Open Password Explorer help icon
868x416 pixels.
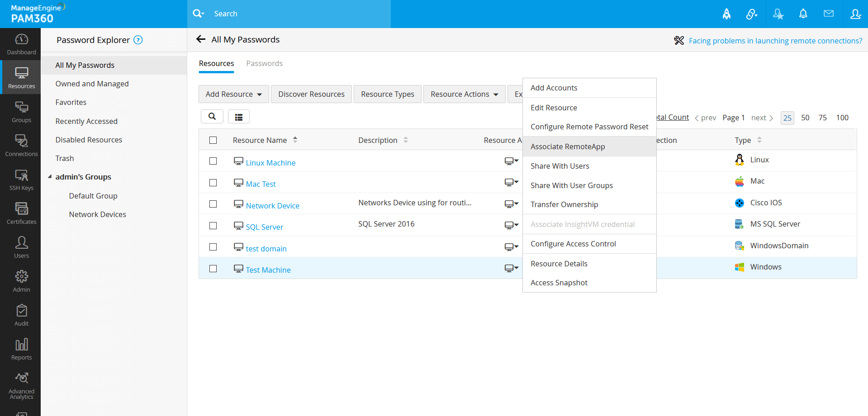coord(138,40)
